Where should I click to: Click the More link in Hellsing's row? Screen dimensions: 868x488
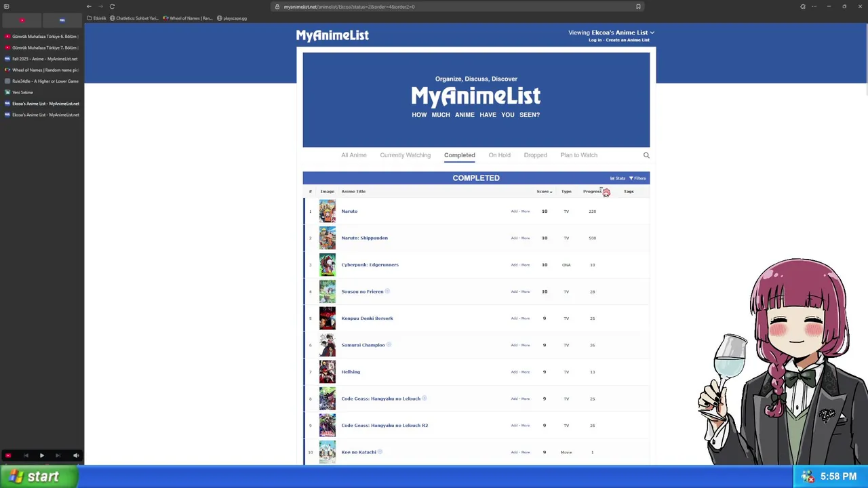click(525, 372)
